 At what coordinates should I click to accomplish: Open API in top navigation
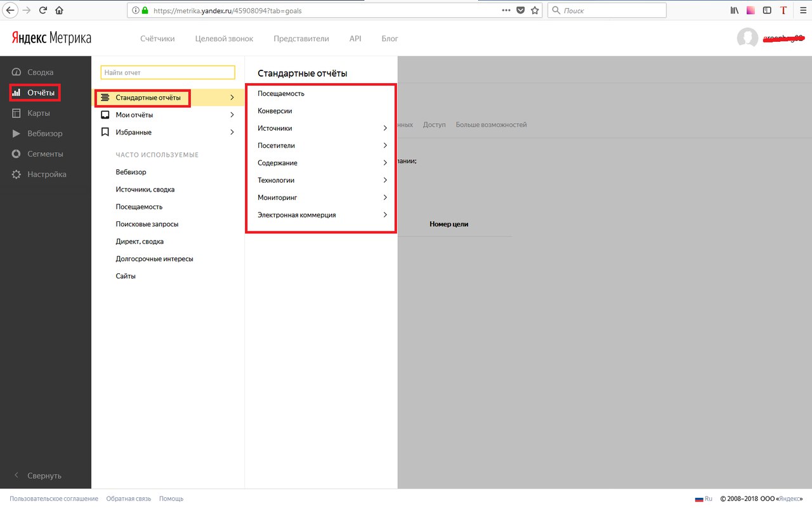pyautogui.click(x=355, y=39)
